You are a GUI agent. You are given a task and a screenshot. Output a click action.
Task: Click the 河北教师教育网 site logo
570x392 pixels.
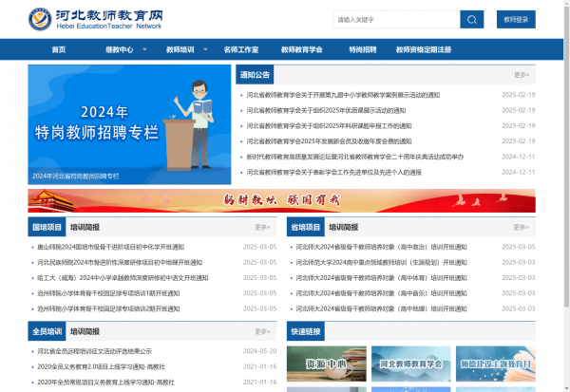95,19
